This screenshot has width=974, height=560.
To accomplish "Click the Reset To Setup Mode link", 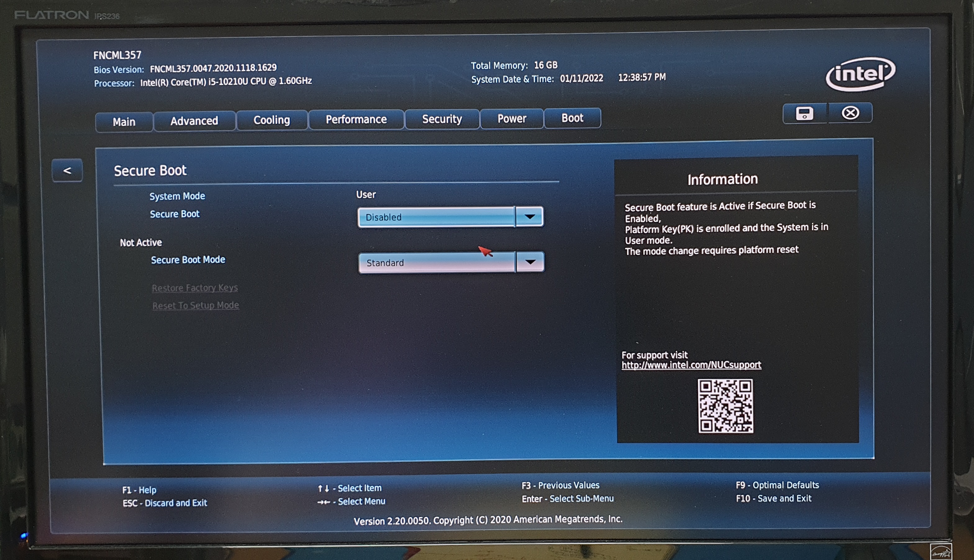I will tap(196, 305).
